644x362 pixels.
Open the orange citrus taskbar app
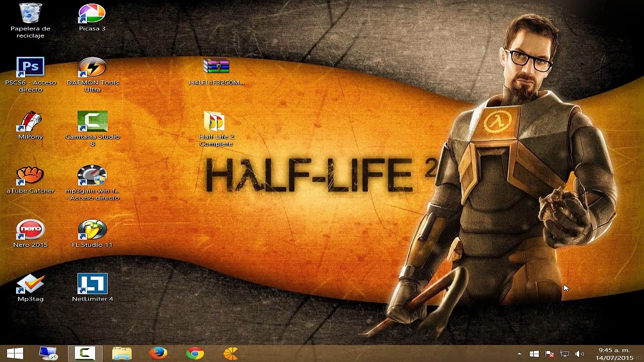pyautogui.click(x=231, y=354)
